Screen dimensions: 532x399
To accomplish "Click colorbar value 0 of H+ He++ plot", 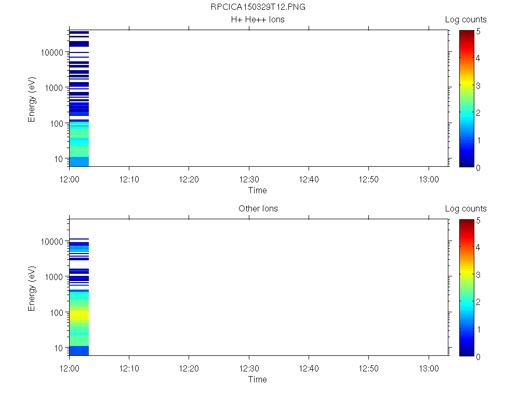I will point(478,168).
